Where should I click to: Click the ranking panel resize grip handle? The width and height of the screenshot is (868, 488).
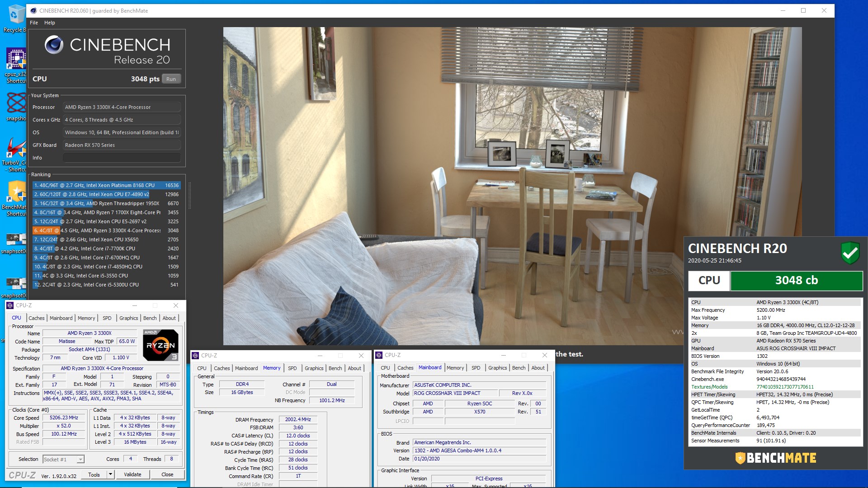[189, 195]
